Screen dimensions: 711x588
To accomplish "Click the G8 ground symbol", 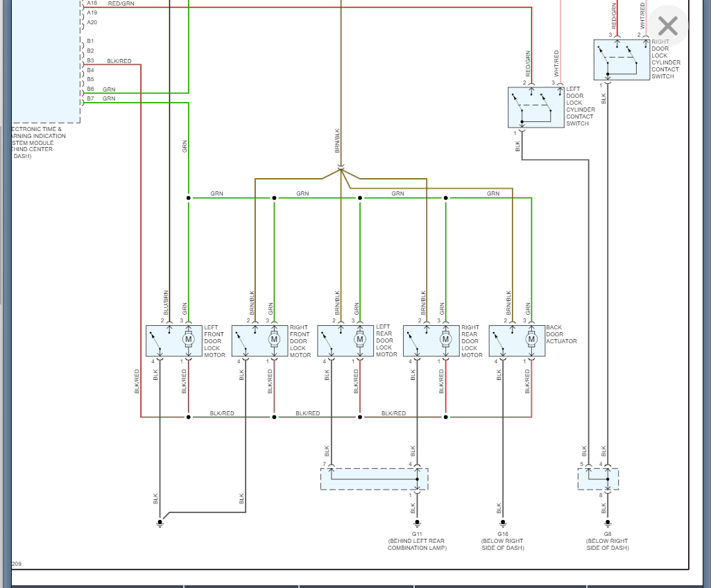I will (608, 524).
